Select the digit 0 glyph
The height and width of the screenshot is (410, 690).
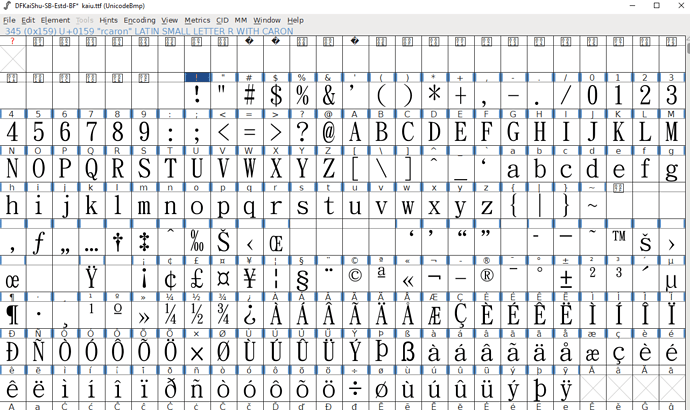point(593,95)
